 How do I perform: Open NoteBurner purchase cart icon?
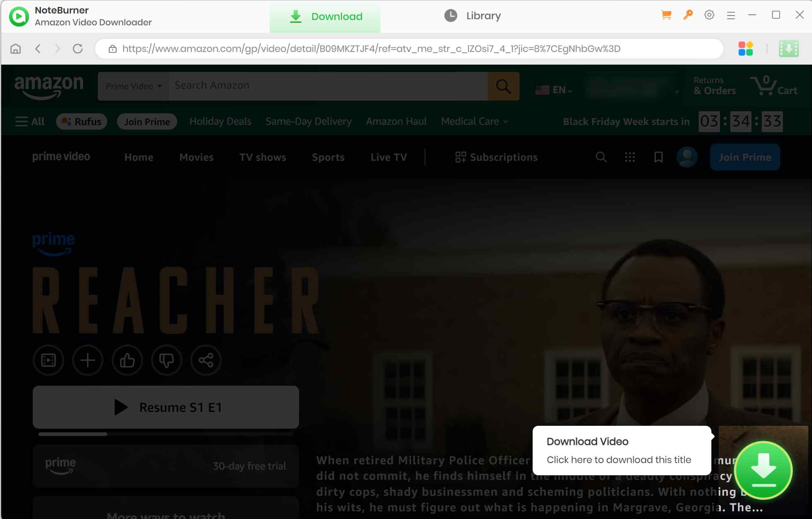(666, 15)
